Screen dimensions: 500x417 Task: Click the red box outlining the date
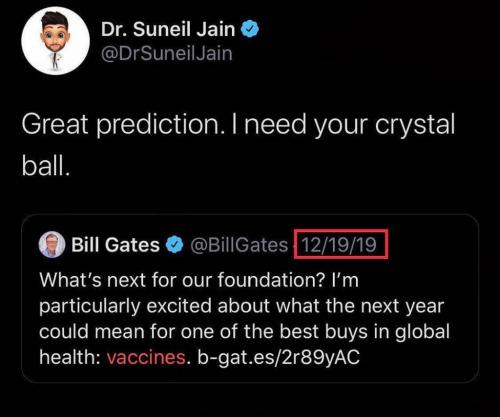[341, 244]
